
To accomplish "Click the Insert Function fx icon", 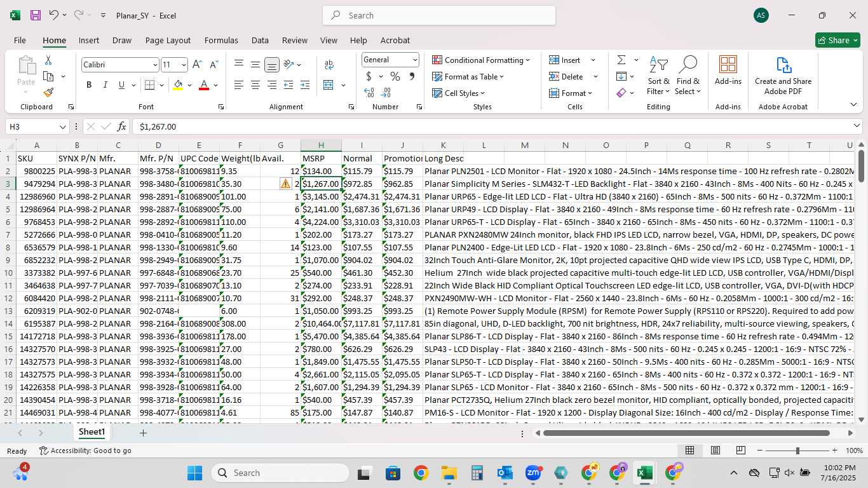I will click(x=122, y=126).
